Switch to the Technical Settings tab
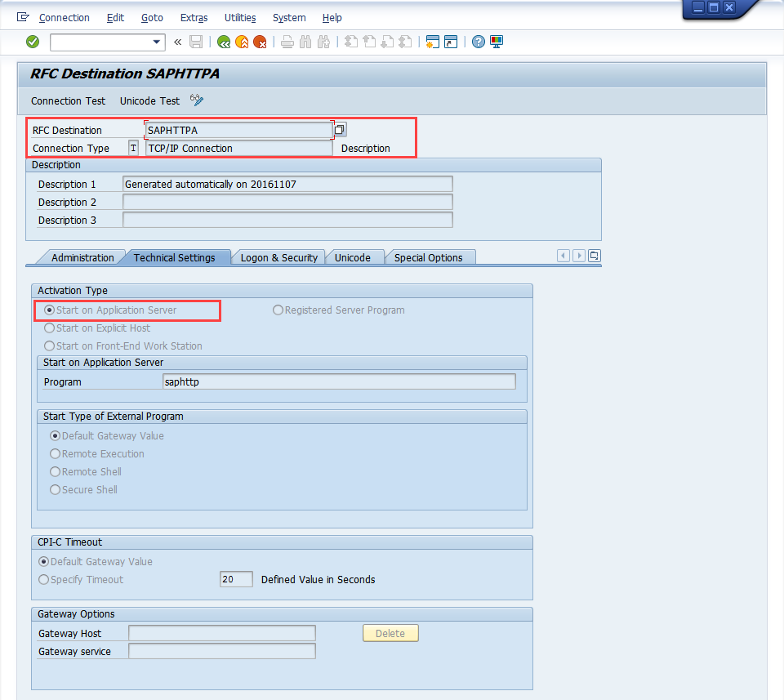This screenshot has width=784, height=700. click(175, 257)
